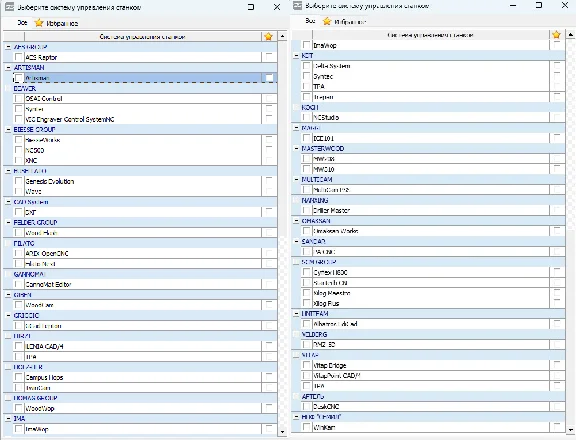Check the Vitap Bridge checkbox
576x440 pixels.
(306, 365)
